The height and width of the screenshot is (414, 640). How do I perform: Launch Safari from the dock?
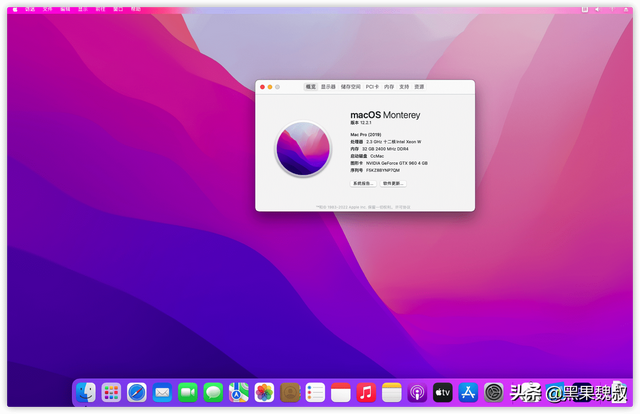137,392
